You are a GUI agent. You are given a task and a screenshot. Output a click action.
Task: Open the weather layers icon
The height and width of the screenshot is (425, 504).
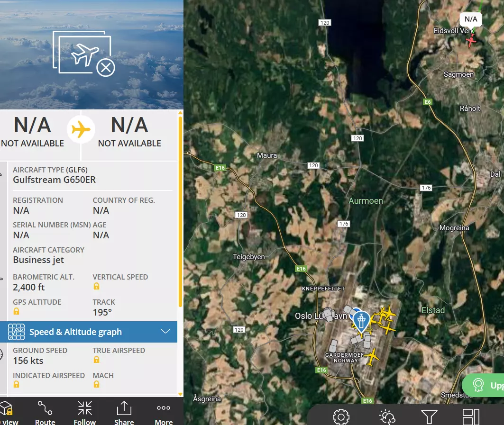(x=387, y=417)
